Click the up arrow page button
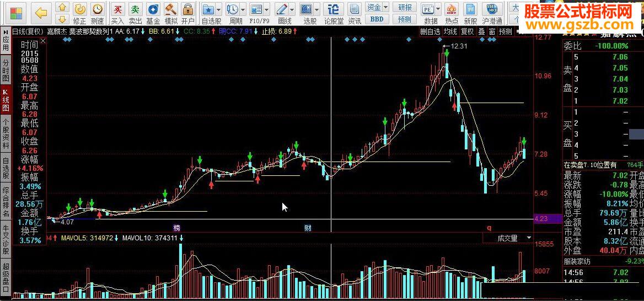The height and width of the screenshot is (301, 644). pyautogui.click(x=62, y=7)
